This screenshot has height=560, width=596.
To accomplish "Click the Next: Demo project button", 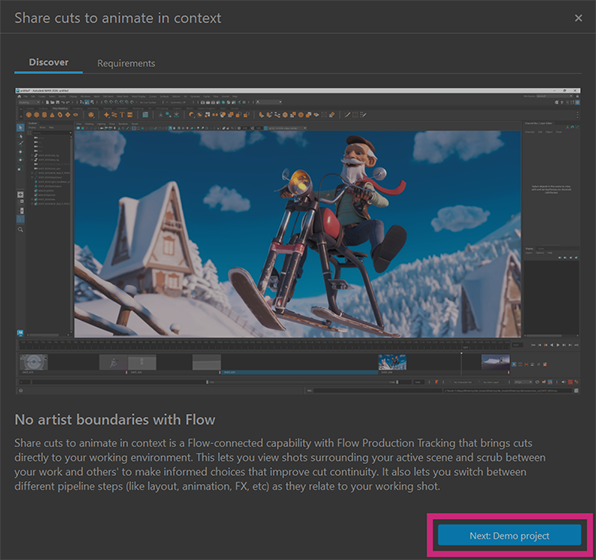I will click(509, 535).
